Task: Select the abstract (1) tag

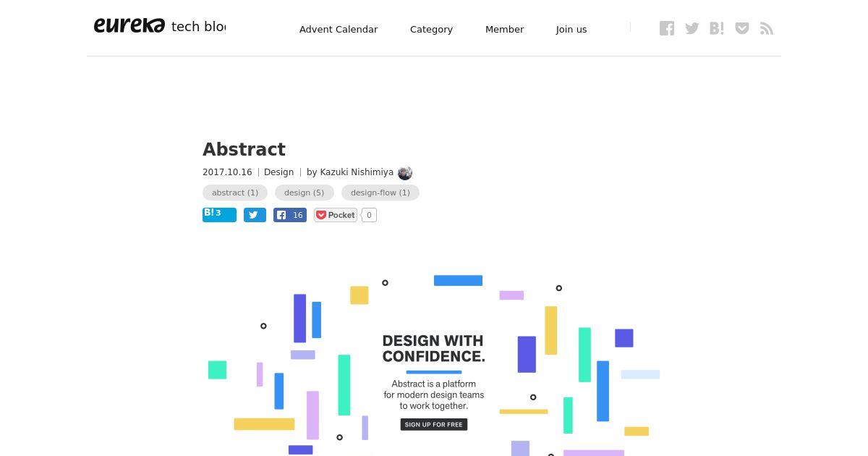Action: [235, 193]
